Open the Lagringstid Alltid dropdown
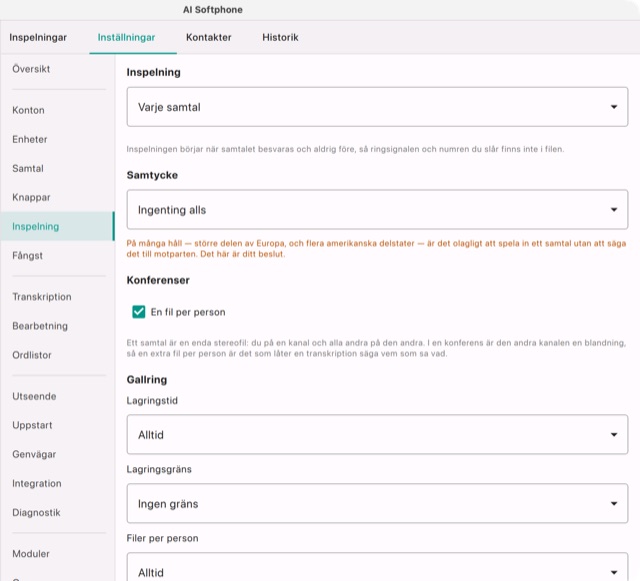This screenshot has height=581, width=640. coord(377,434)
